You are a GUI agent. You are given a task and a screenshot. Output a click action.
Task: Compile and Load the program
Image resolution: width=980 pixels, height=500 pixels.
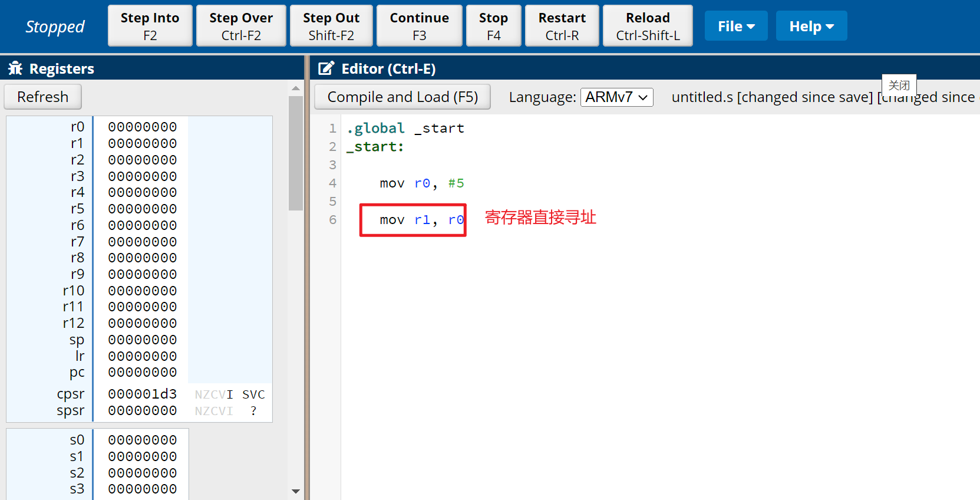(x=402, y=97)
